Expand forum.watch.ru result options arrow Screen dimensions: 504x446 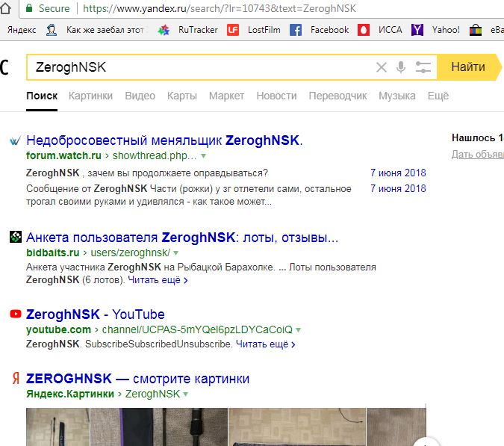203,156
